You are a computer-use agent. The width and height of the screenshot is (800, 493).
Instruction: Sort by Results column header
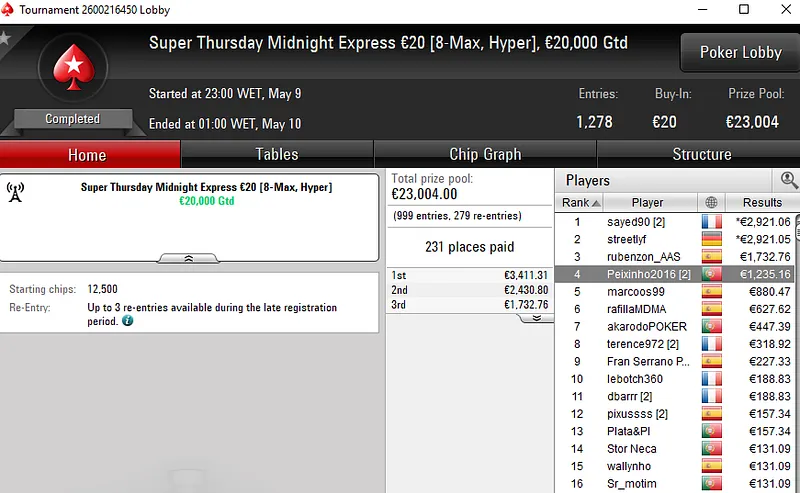(x=762, y=203)
